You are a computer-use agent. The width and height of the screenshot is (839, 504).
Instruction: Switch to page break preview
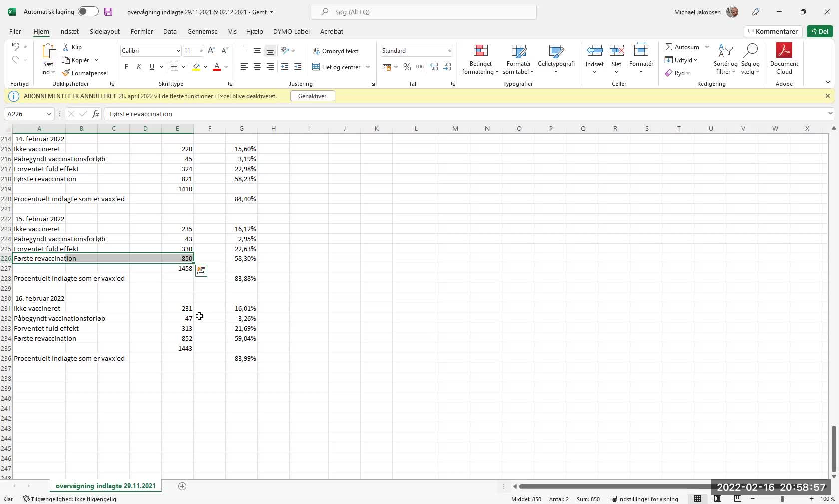[738, 499]
